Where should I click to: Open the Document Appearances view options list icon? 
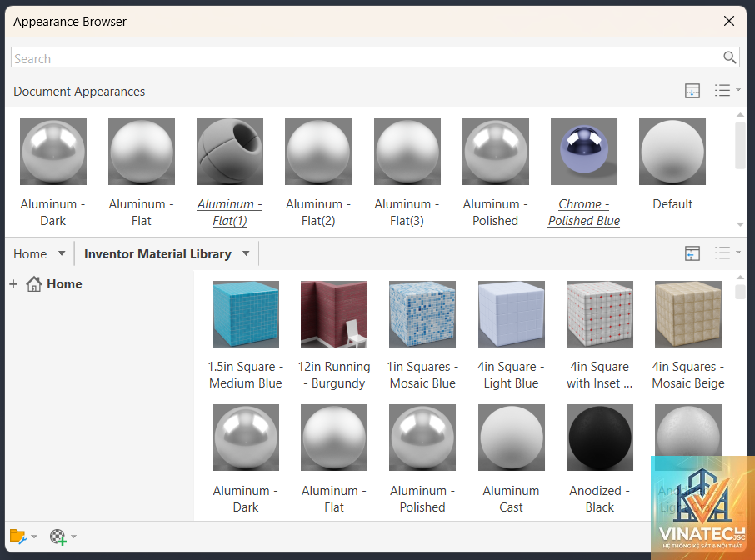pos(727,91)
